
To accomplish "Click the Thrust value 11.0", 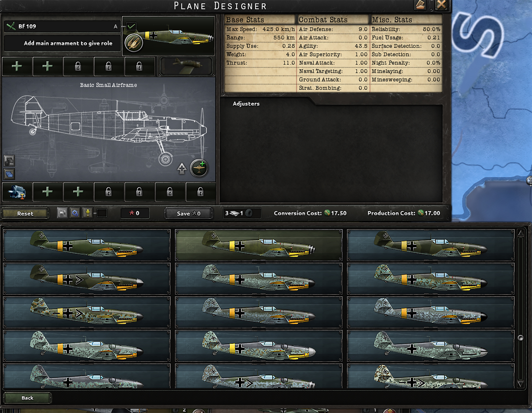I will coord(289,63).
